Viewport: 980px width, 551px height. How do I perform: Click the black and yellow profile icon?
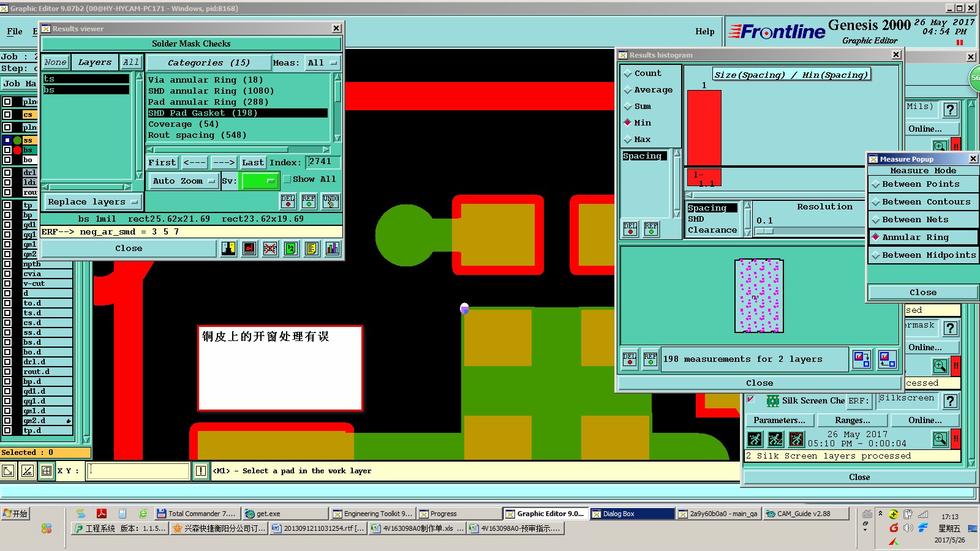[228, 249]
